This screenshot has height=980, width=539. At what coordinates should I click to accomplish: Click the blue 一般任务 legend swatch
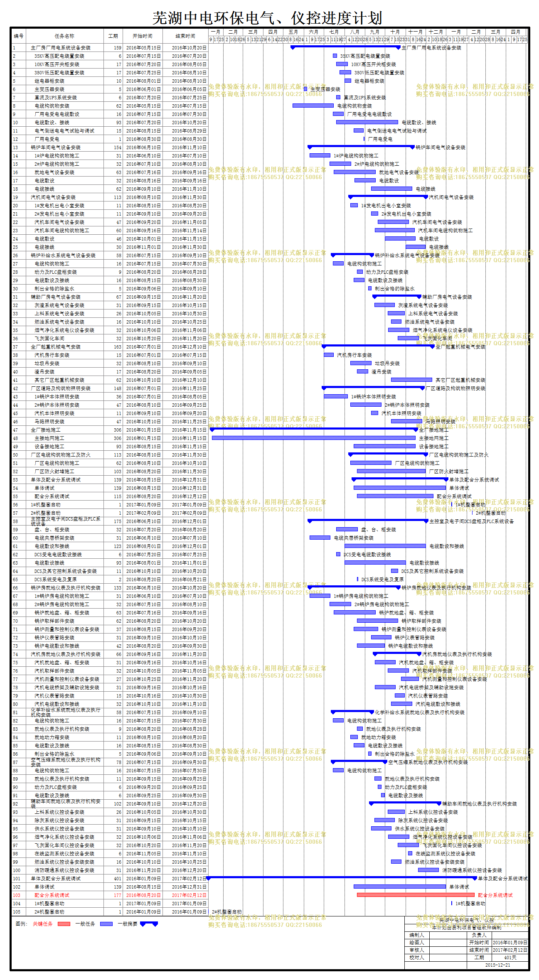(x=106, y=924)
